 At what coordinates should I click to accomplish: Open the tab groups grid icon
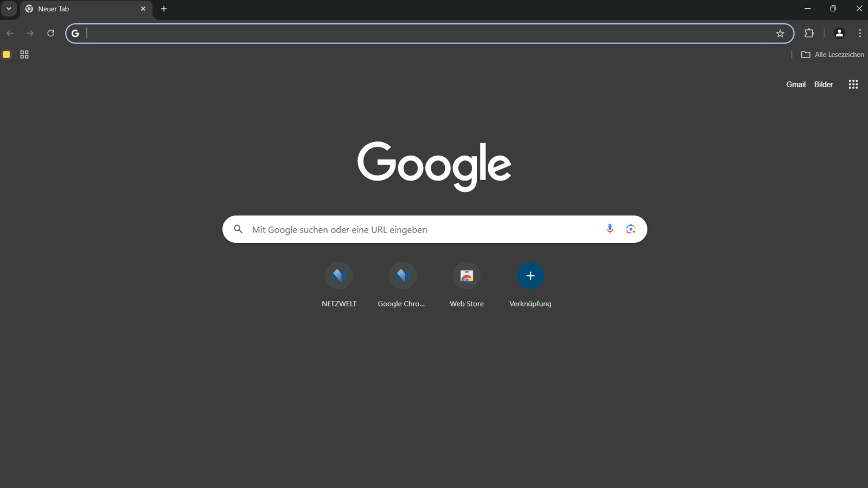pos(24,54)
